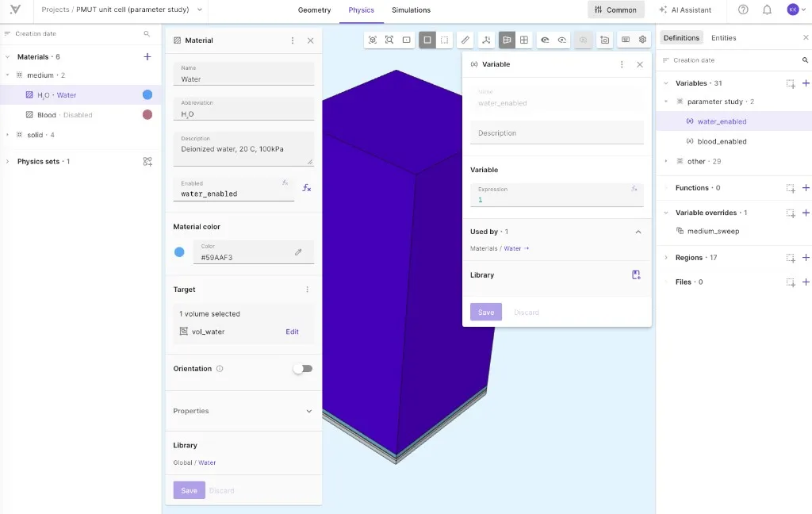Click the outlined eye visibility icon
Screen dimensions: 812x514
tap(562, 40)
